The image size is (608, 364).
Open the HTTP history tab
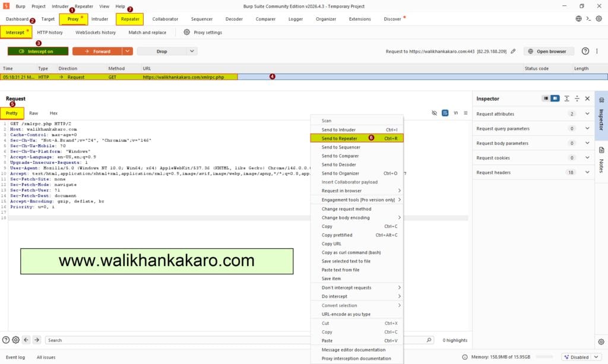click(50, 33)
